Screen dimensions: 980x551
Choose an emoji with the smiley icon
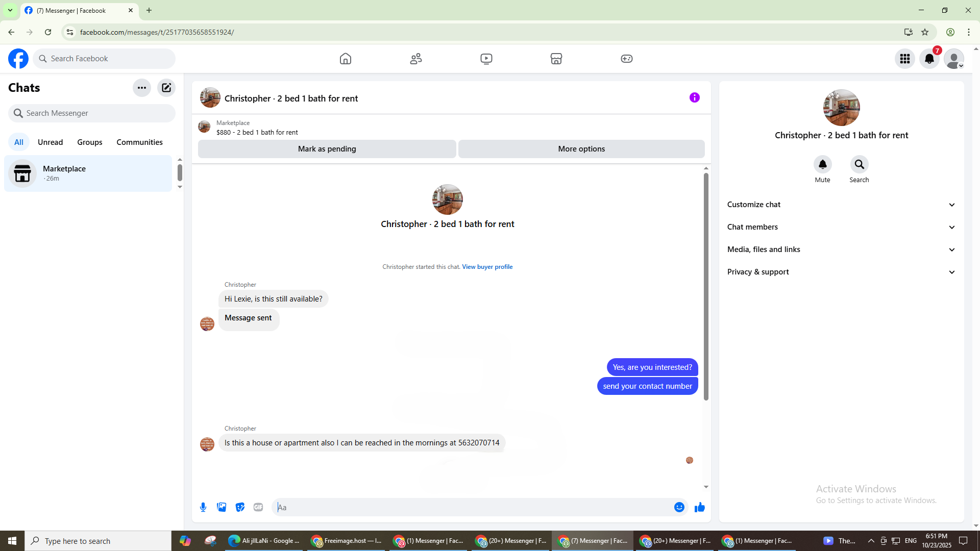point(679,507)
